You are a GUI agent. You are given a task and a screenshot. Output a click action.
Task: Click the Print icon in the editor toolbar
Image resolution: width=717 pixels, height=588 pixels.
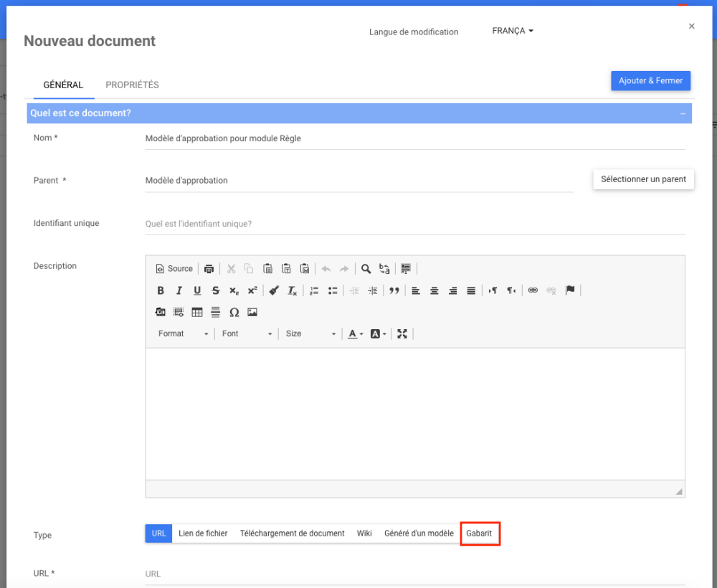coord(209,269)
